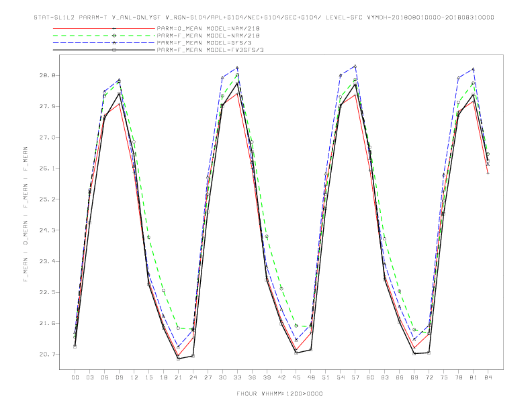Image resolution: width=532 pixels, height=411 pixels.
Task: Click the y-axis label F_MEAN | O_MEAN | F_MEAN
Action: point(26,214)
